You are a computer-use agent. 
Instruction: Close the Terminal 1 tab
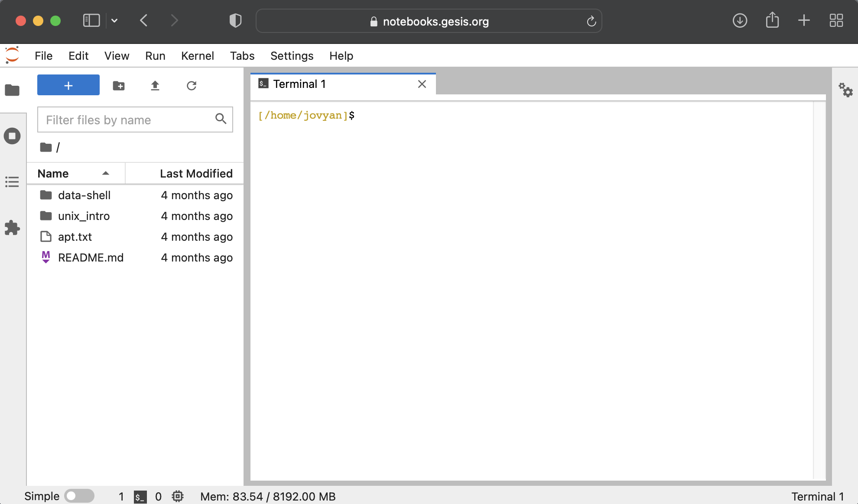pyautogui.click(x=422, y=84)
